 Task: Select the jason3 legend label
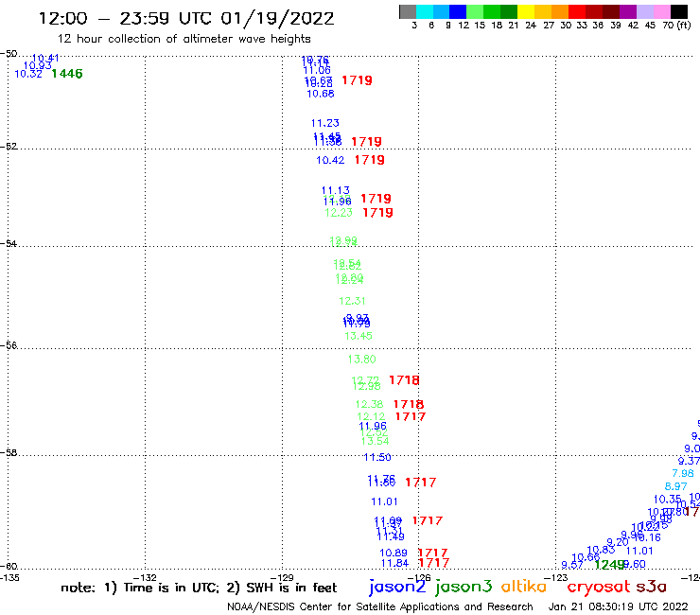(464, 588)
